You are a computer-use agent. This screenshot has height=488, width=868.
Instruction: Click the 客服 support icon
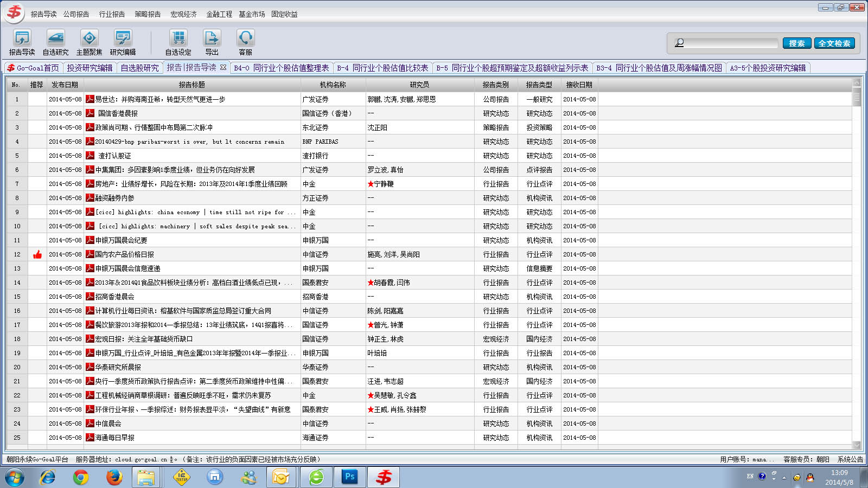click(246, 42)
